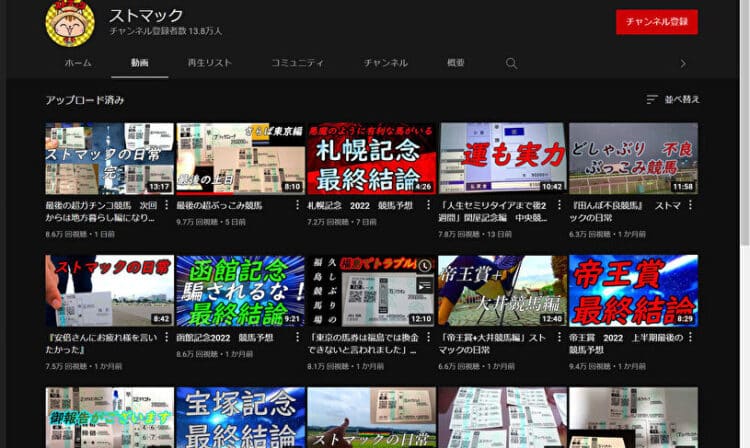The image size is (750, 448).
Task: Open three-dot menu for 人生セミリタイアまで後2週間 video
Action: click(560, 205)
